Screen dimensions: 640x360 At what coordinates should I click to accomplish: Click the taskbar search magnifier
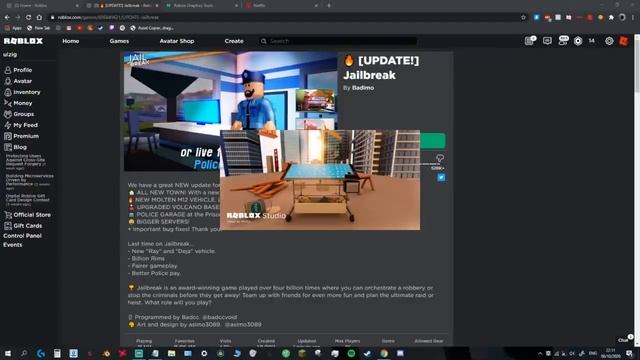pos(24,353)
